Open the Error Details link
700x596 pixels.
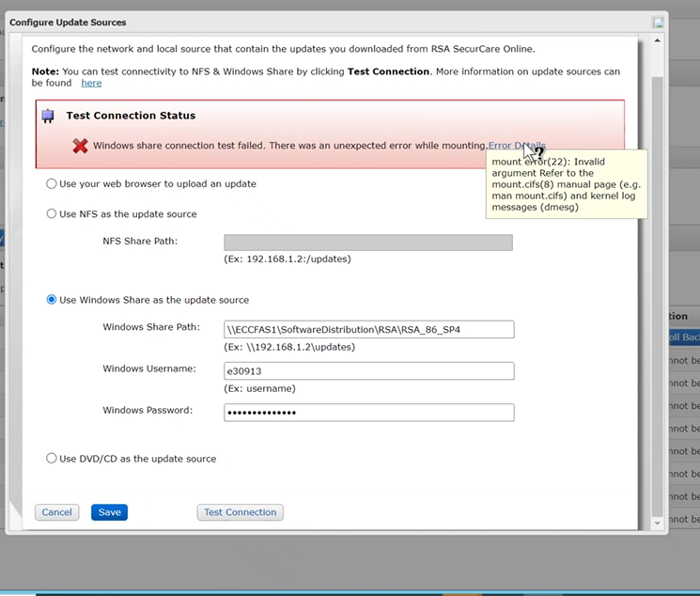click(516, 146)
